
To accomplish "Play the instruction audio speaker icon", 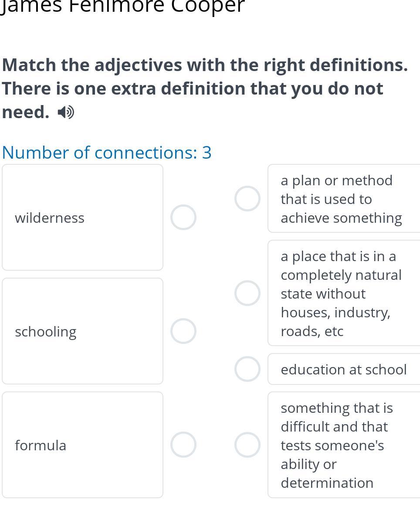I will click(x=66, y=113).
